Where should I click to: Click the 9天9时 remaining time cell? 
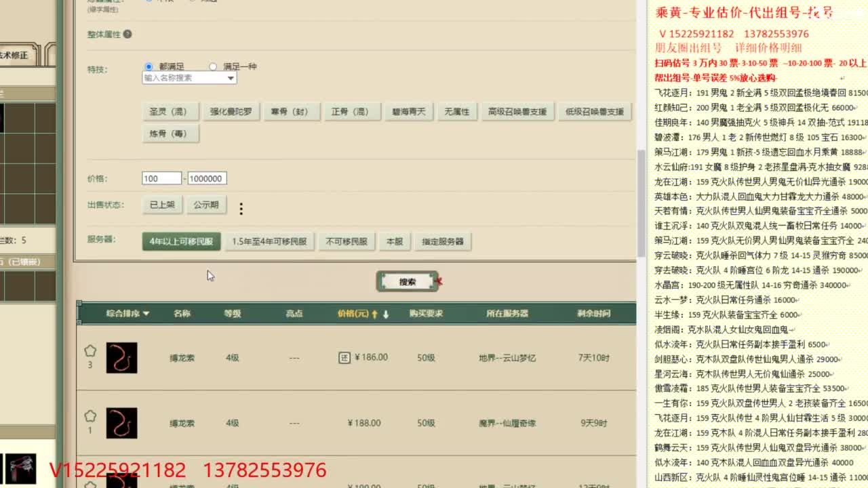(x=593, y=423)
